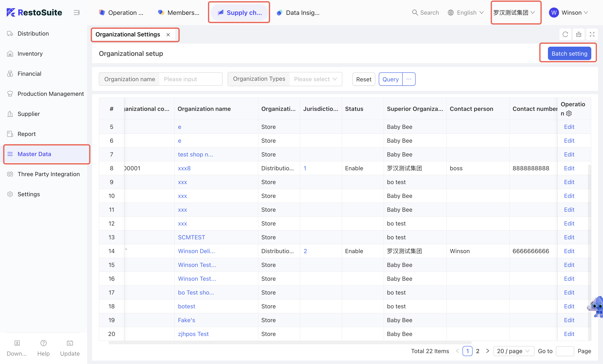The width and height of the screenshot is (603, 364).
Task: Click the column settings gear icon
Action: coord(569,113)
